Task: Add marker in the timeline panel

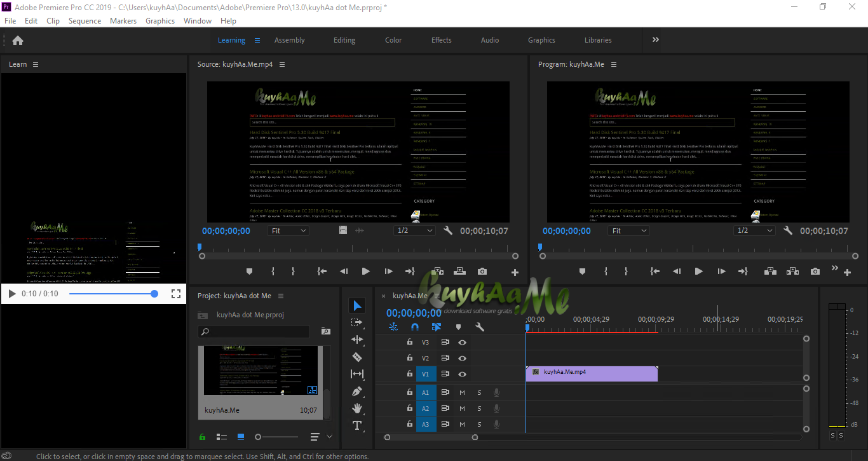Action: (x=458, y=327)
